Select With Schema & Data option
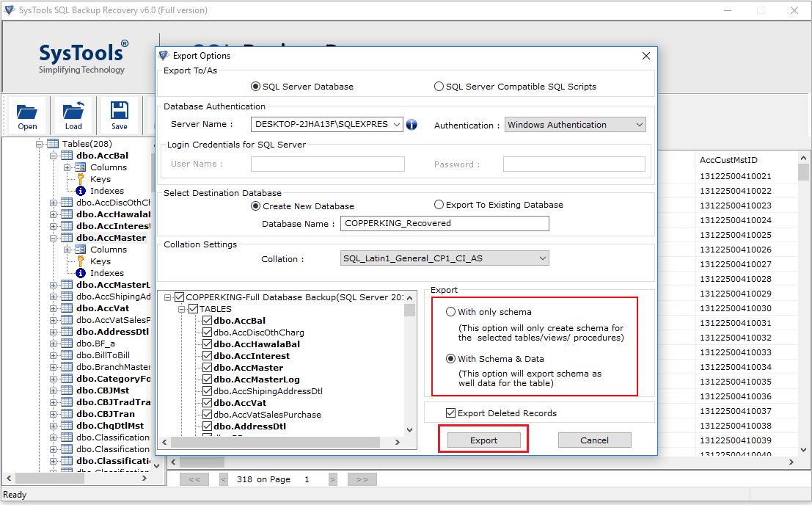 point(450,358)
